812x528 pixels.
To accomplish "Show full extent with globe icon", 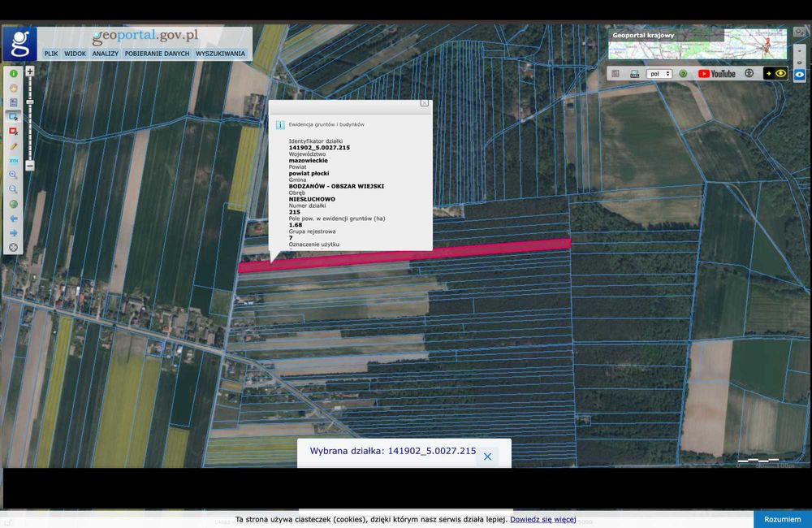I will [x=13, y=204].
